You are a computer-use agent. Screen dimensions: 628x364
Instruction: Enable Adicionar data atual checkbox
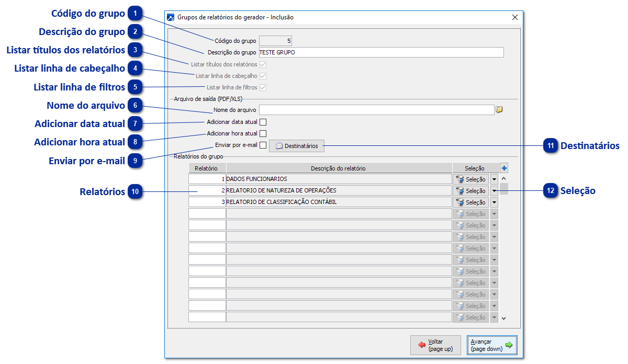click(263, 122)
